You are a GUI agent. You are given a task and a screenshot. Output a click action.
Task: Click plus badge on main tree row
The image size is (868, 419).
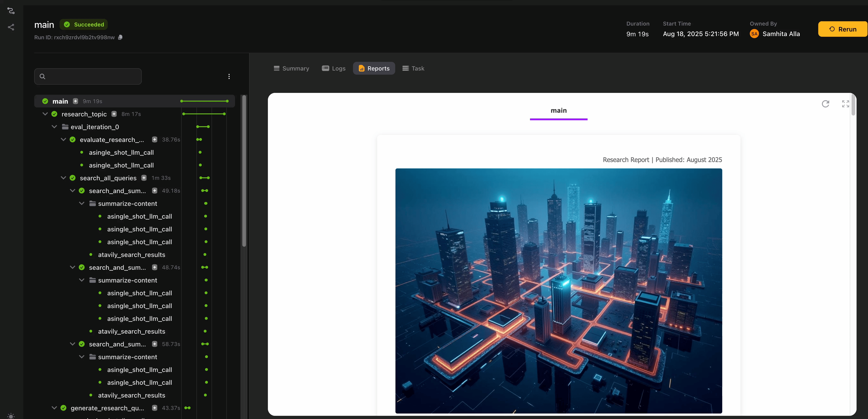point(76,101)
